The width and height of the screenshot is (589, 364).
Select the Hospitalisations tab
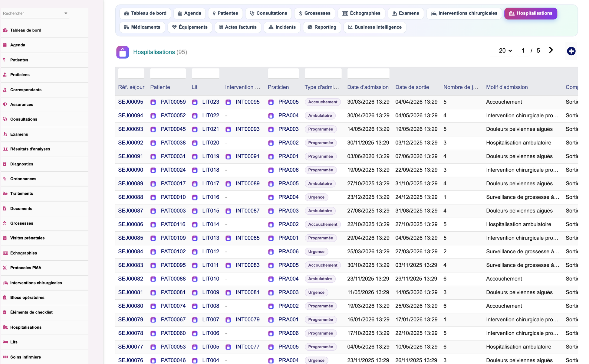[531, 13]
